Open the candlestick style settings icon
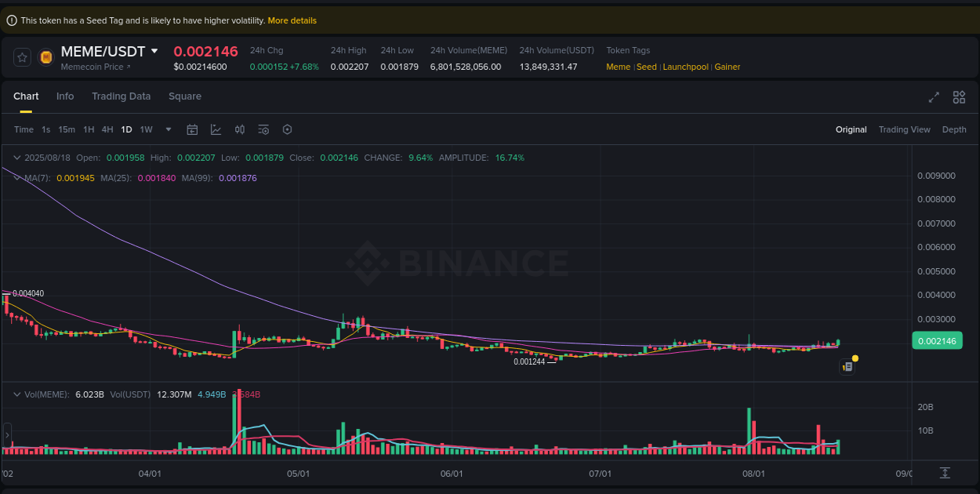Image resolution: width=980 pixels, height=494 pixels. (x=240, y=129)
